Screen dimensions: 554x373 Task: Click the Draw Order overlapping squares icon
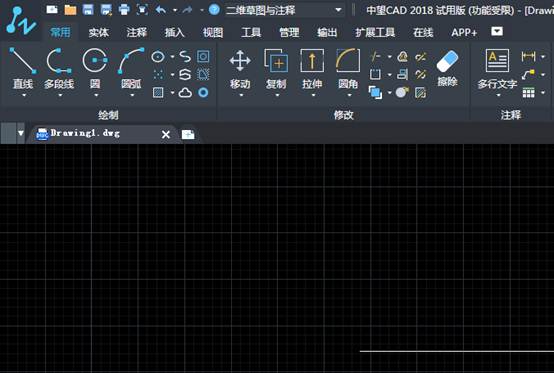[375, 93]
